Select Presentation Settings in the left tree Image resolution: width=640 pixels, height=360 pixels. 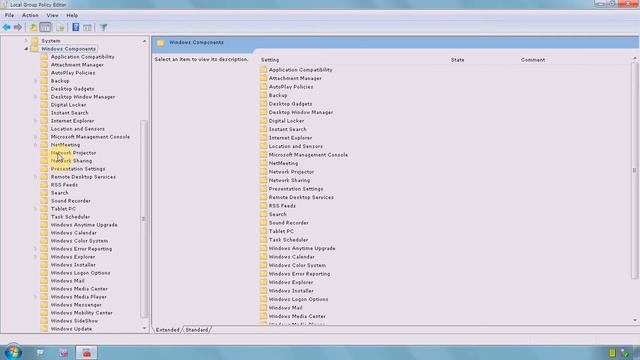(78, 169)
